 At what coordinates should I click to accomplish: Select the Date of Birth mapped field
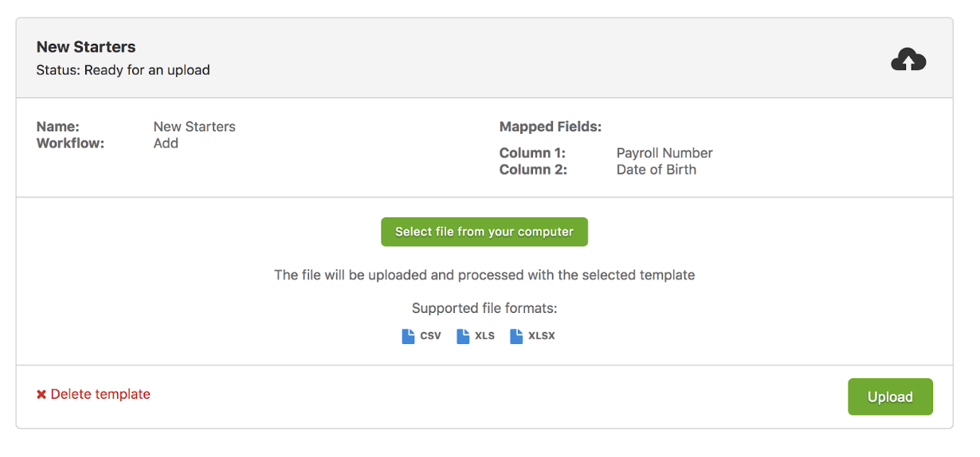coord(657,170)
